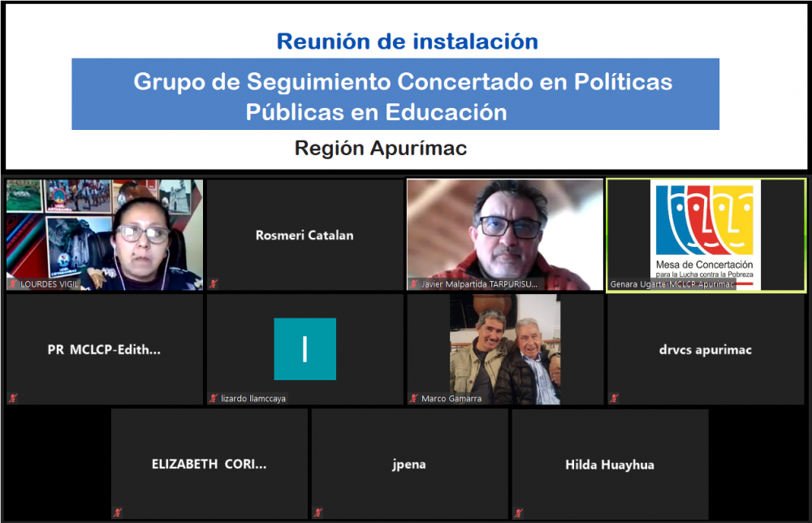Select the jpena participant name
812x523 pixels.
[409, 465]
